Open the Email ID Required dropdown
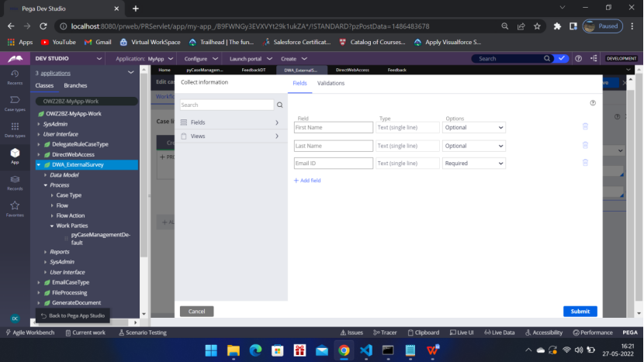Image resolution: width=644 pixels, height=362 pixels. point(473,164)
